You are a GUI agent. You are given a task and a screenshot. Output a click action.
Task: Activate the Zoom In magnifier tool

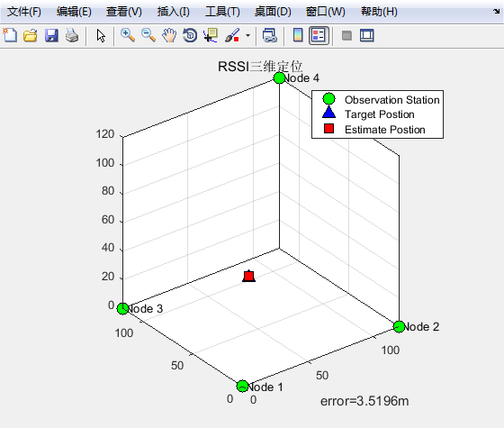click(128, 35)
